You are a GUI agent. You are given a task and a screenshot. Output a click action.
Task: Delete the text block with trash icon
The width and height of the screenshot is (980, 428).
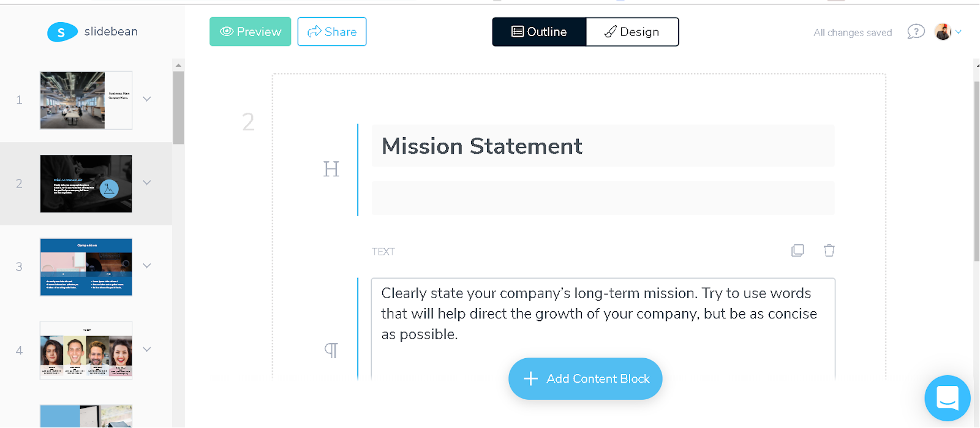[x=829, y=250]
